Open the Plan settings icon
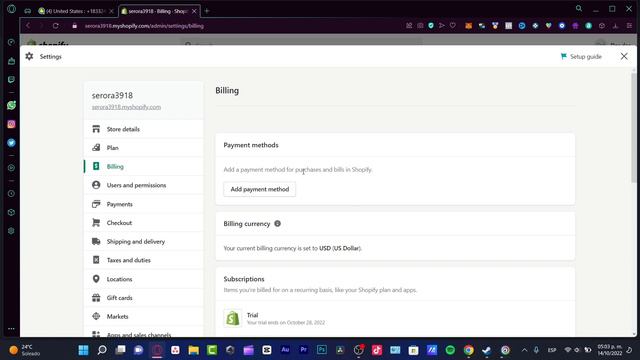The image size is (640, 360). [96, 147]
